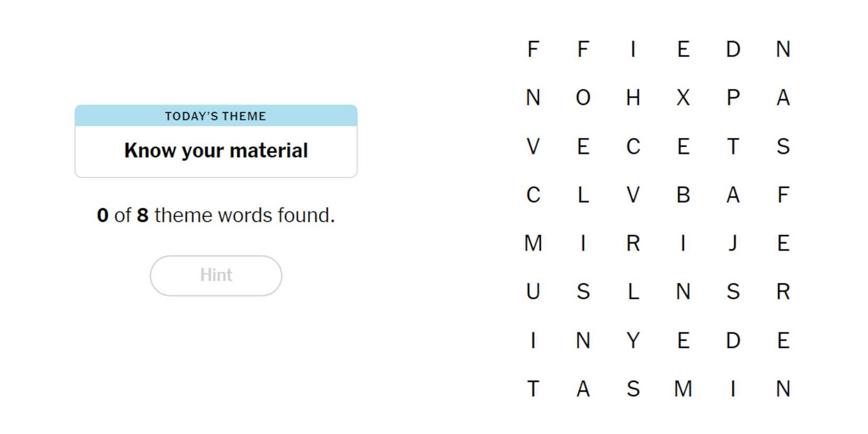This screenshot has height=434, width=868.
Task: Select the letter H in the grid
Action: [x=633, y=98]
